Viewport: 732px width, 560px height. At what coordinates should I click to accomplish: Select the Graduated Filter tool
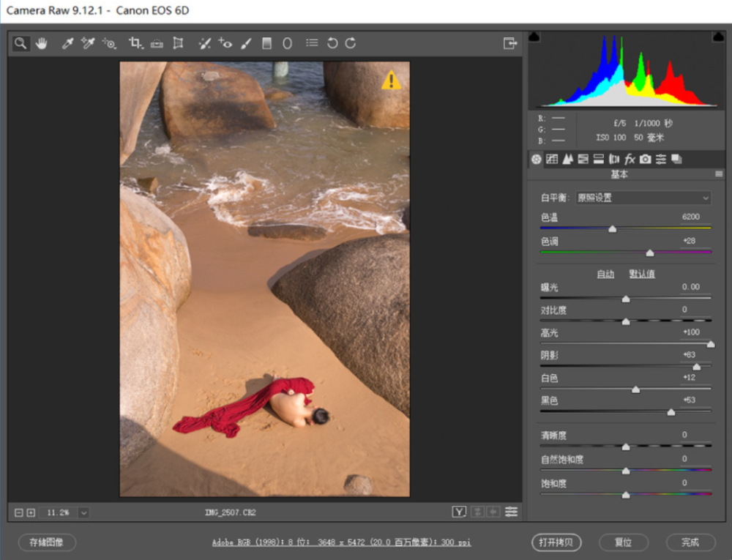pos(266,44)
